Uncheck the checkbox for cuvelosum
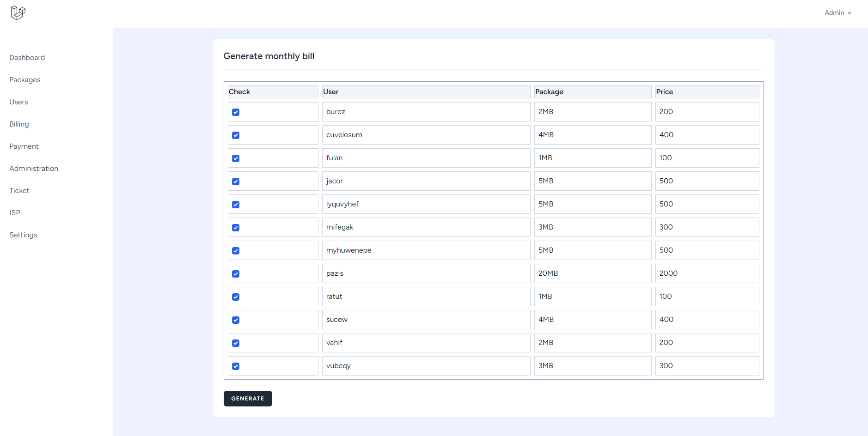Screen dimensions: 868x436 coord(236,135)
